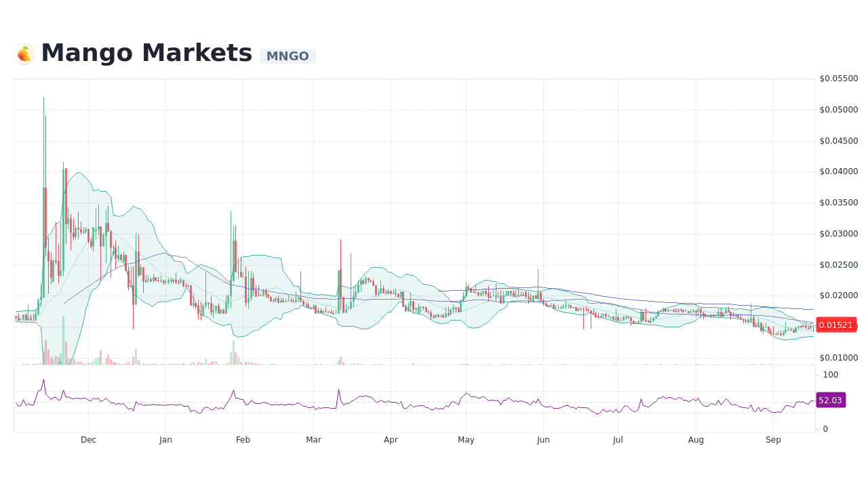The image size is (868, 488).
Task: Click the Mango Markets title text
Action: pos(146,52)
